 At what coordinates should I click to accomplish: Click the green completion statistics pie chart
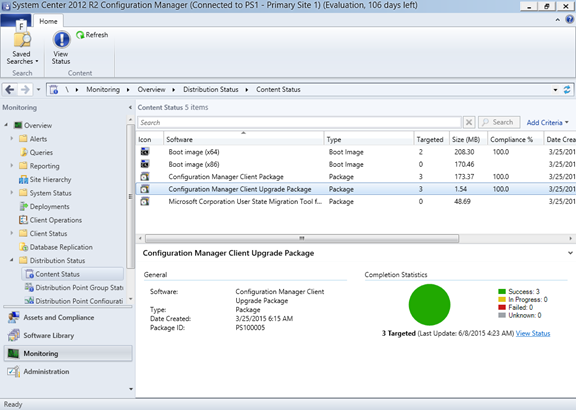(x=429, y=305)
